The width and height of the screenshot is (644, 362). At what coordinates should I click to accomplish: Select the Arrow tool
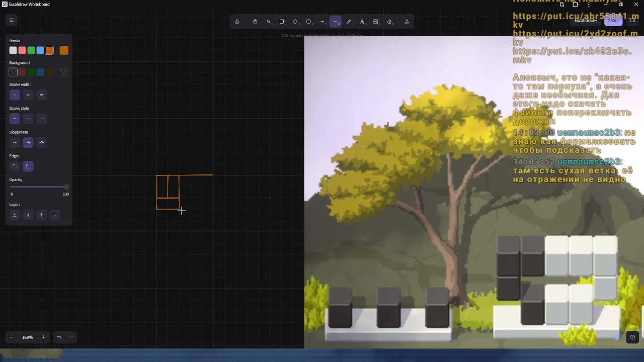(322, 22)
